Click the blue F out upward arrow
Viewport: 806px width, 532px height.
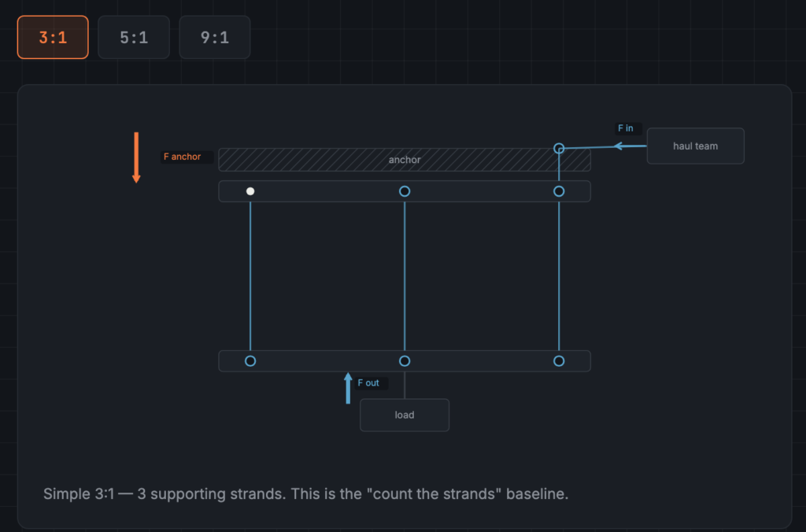click(348, 388)
